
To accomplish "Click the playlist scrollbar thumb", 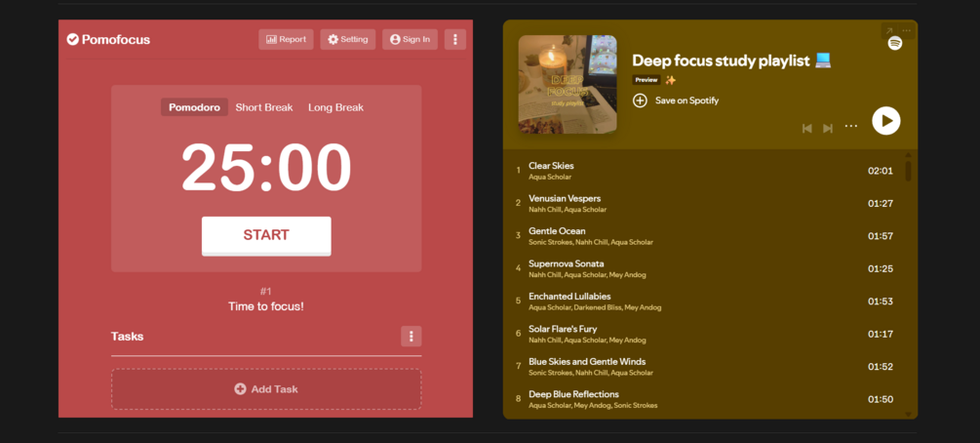I will coord(908,171).
